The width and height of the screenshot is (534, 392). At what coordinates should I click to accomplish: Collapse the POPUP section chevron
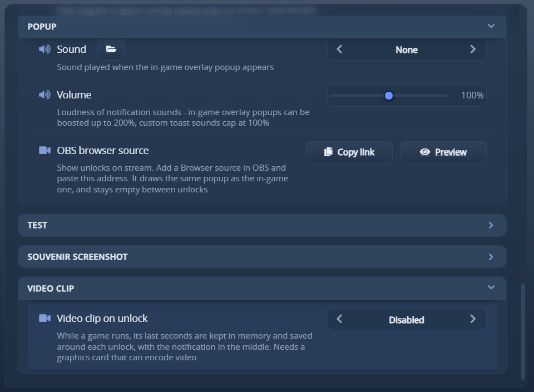(x=491, y=26)
